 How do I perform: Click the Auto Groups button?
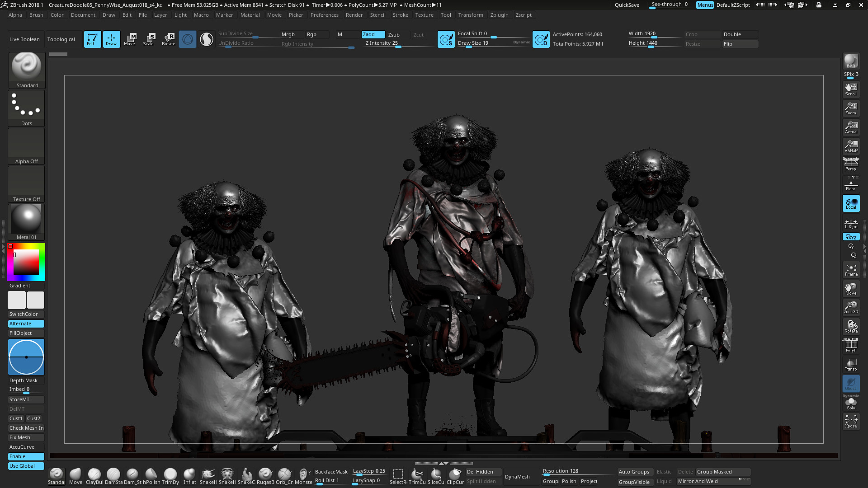pyautogui.click(x=634, y=472)
